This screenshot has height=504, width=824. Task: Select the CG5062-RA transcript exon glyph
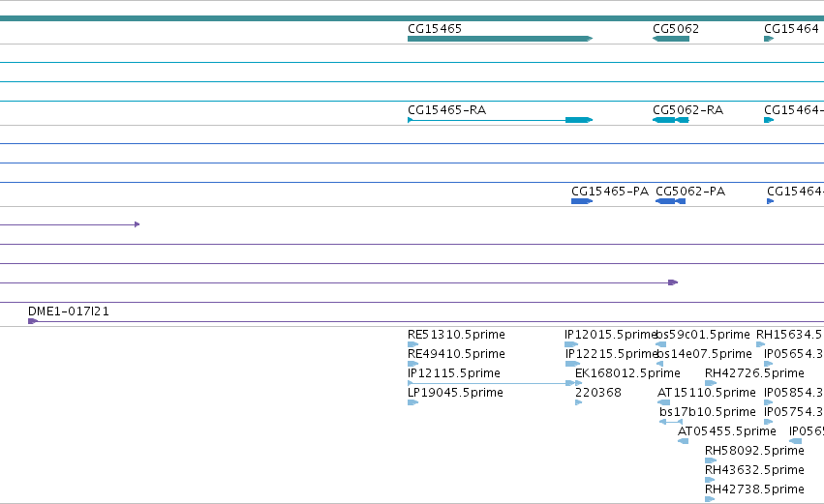click(x=671, y=120)
